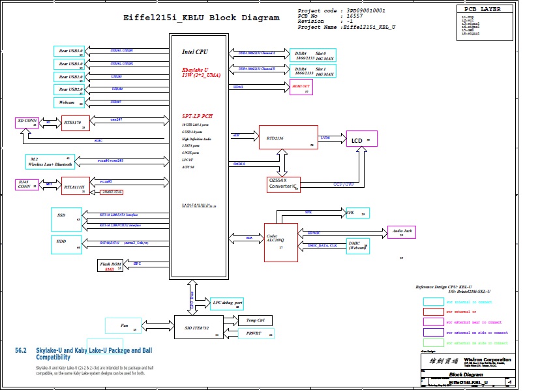The height and width of the screenshot is (392, 555).
Task: Click the RTL8111H ethernet controller block
Action: pyautogui.click(x=76, y=187)
